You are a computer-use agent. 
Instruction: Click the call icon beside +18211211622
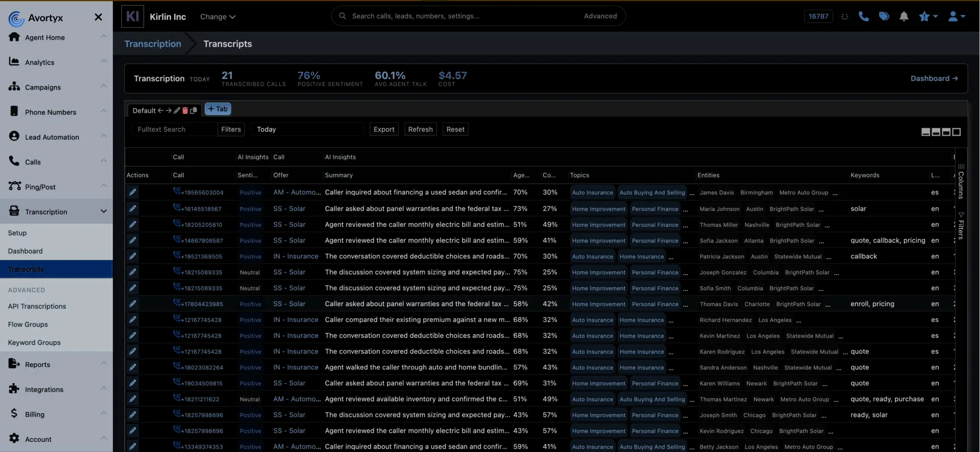coord(177,398)
